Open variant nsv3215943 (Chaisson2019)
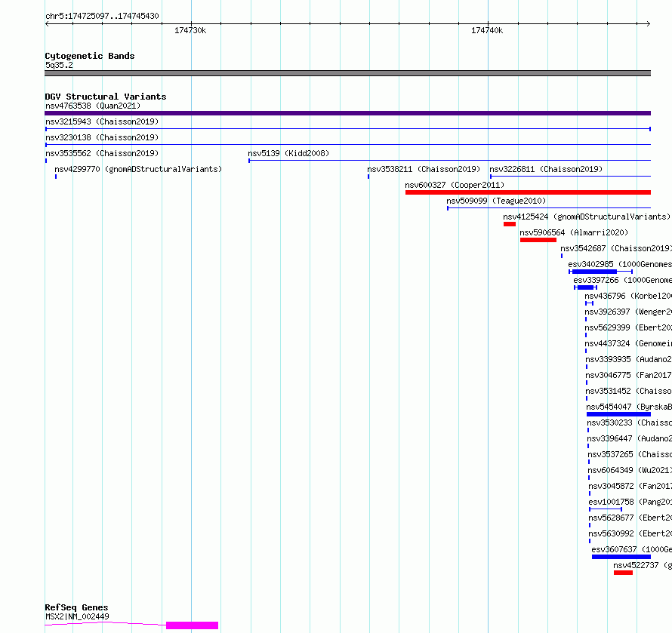Image resolution: width=672 pixels, height=633 pixels. pyautogui.click(x=102, y=121)
